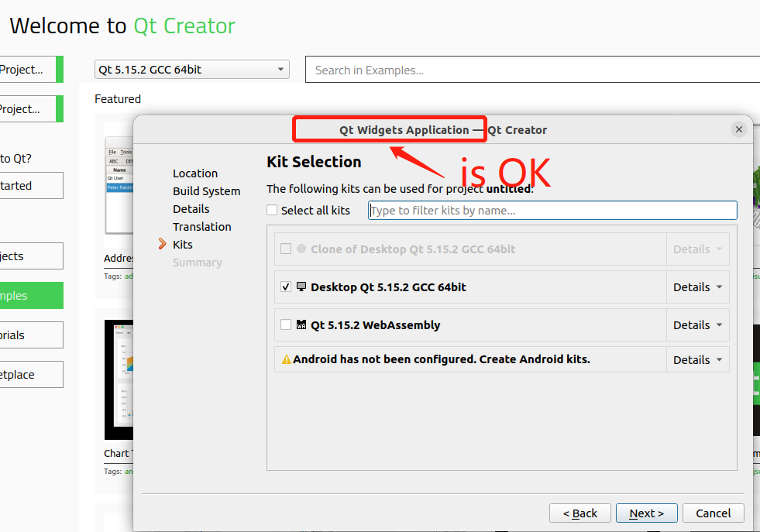Expand Details for the Android warning row
Image resolution: width=760 pixels, height=532 pixels.
(x=697, y=359)
